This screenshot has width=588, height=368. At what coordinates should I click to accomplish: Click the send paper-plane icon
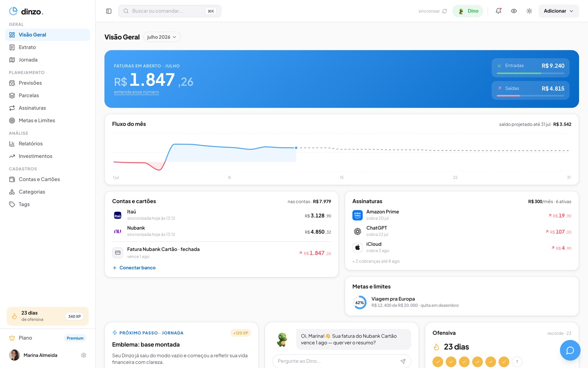pos(403,361)
